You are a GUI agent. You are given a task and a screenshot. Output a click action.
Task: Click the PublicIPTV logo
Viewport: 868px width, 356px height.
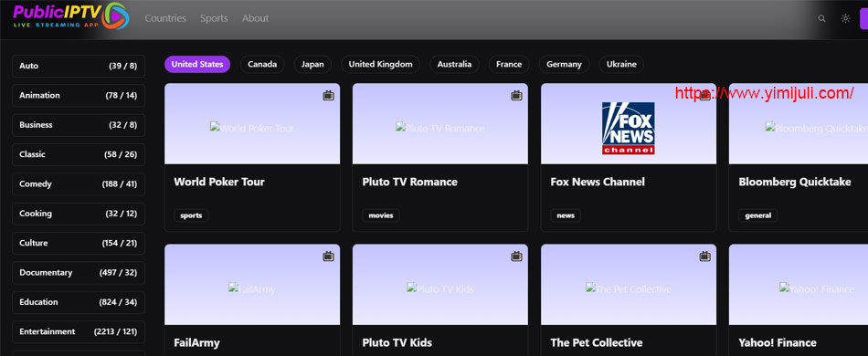(71, 16)
